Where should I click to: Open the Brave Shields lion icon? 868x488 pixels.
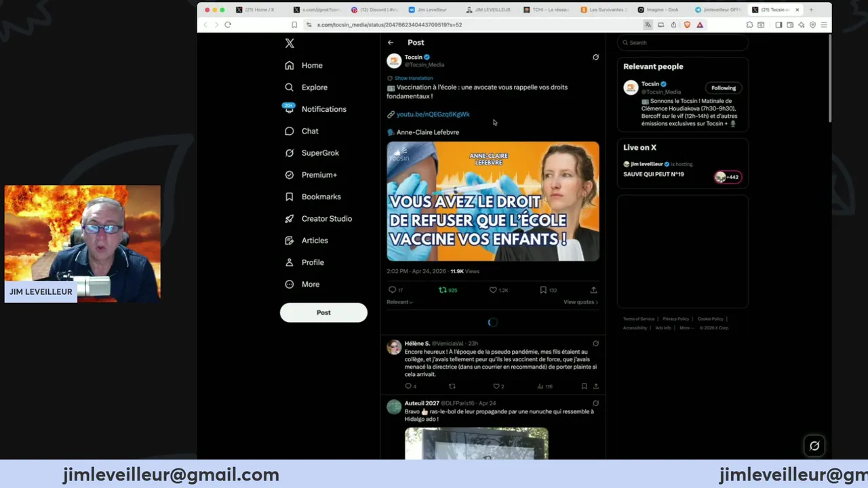click(x=687, y=25)
